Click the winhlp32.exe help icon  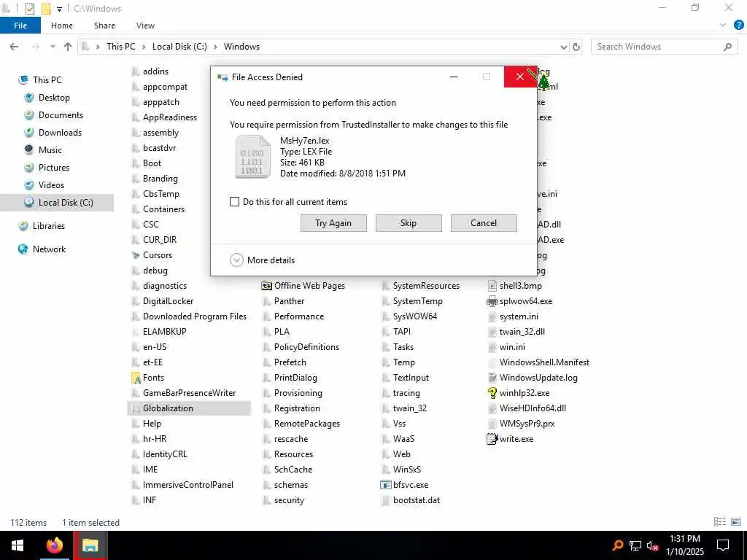pos(492,393)
